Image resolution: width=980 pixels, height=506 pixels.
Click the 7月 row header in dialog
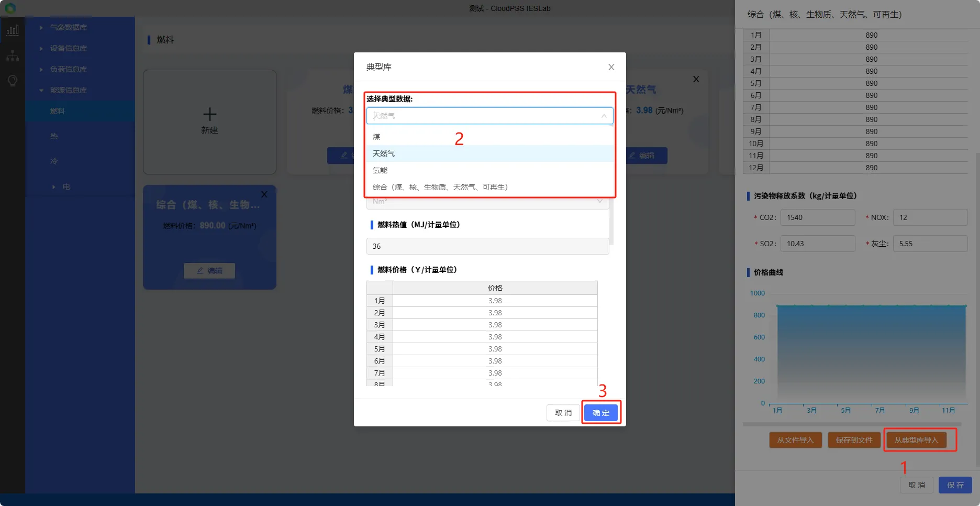(380, 373)
